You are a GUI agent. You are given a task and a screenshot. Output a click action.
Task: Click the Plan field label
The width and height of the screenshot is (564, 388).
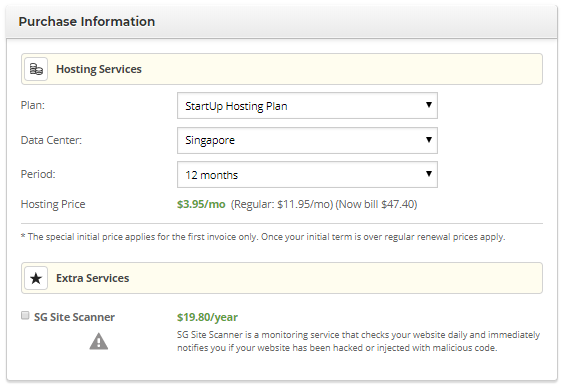click(x=33, y=105)
